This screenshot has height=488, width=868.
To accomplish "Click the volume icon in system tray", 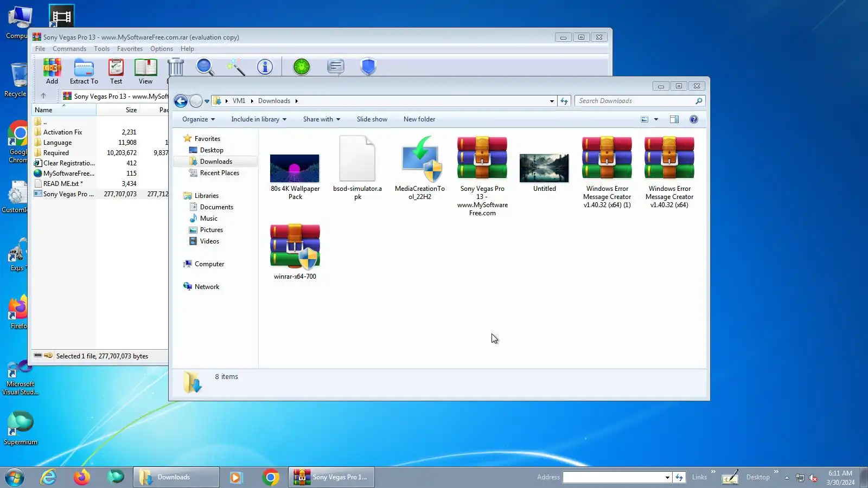I will pyautogui.click(x=813, y=478).
